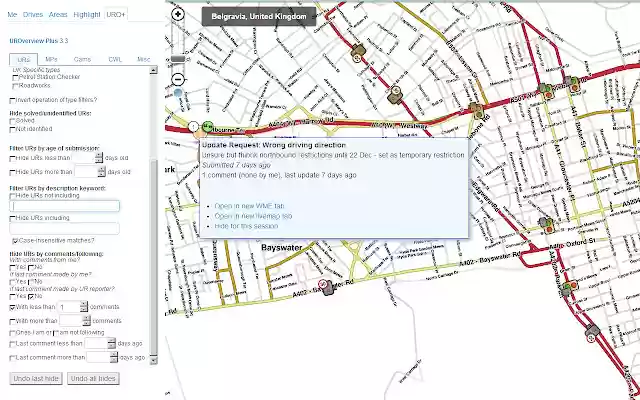Focus the Hide URs not including keyword field

click(x=64, y=206)
